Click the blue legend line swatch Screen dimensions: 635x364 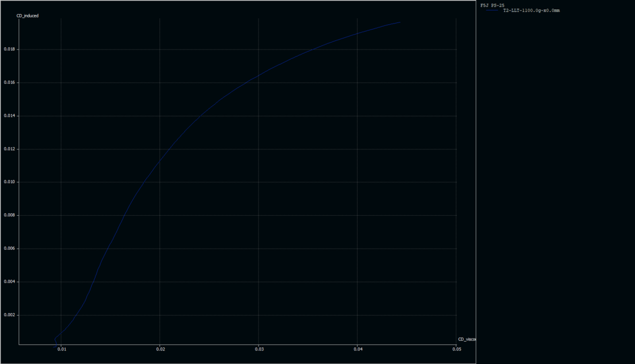(492, 11)
